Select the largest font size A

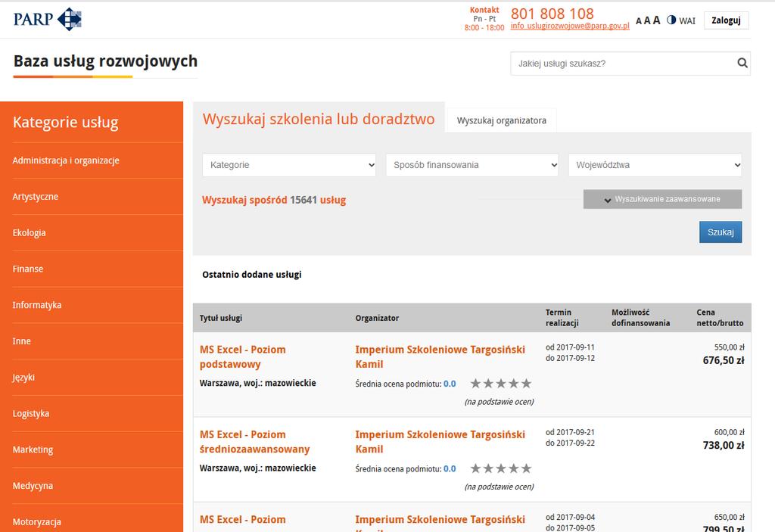click(x=656, y=20)
